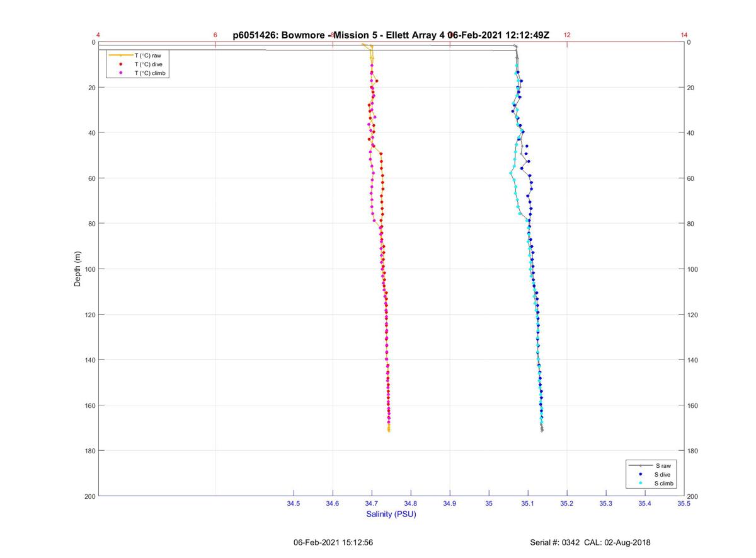This screenshot has width=756, height=558.
Task: Click salinity tick label 35.1
Action: [x=528, y=504]
